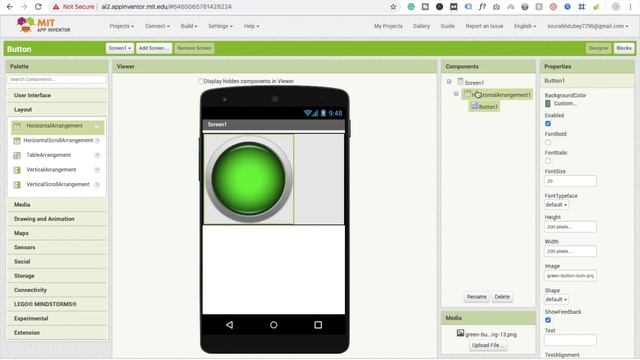Click the TableArrangement palette icon

(x=17, y=155)
